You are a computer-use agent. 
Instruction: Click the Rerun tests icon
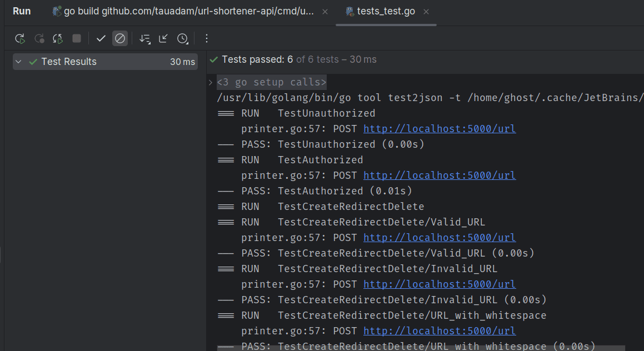click(x=20, y=38)
